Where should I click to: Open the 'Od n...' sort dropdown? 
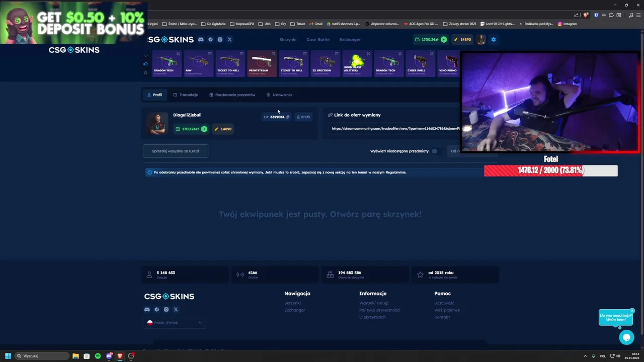[454, 151]
